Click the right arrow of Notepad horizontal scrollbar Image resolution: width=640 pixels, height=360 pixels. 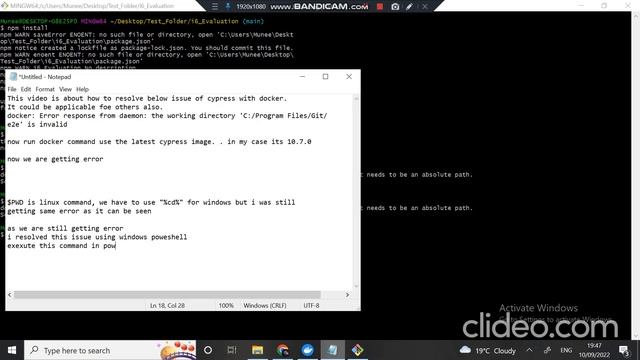click(x=347, y=295)
